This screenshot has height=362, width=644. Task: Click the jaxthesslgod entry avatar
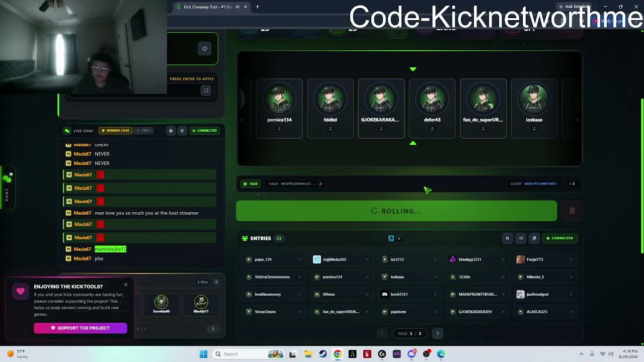tap(520, 295)
